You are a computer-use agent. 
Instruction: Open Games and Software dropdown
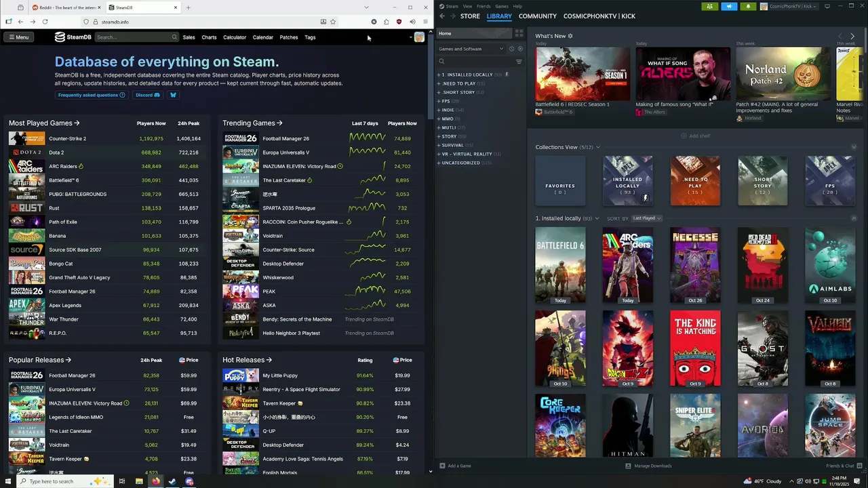tap(471, 49)
